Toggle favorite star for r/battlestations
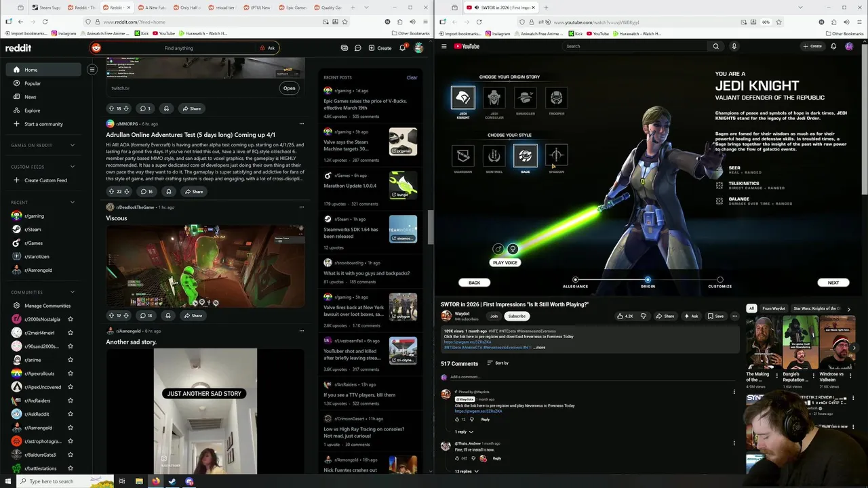The width and height of the screenshot is (868, 488). pyautogui.click(x=71, y=468)
